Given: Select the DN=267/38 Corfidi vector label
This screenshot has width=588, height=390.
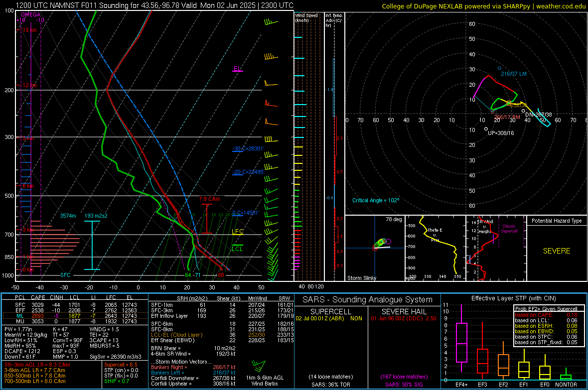Looking at the screenshot, I should click(539, 115).
